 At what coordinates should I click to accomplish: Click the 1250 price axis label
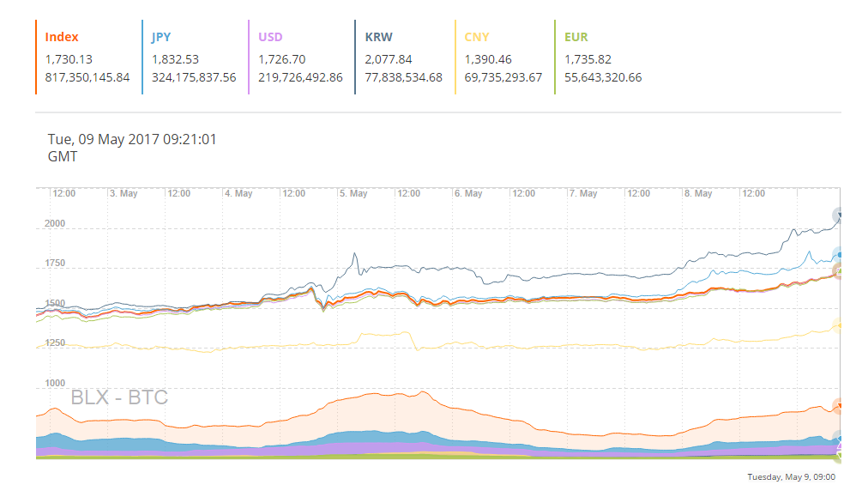pyautogui.click(x=55, y=343)
